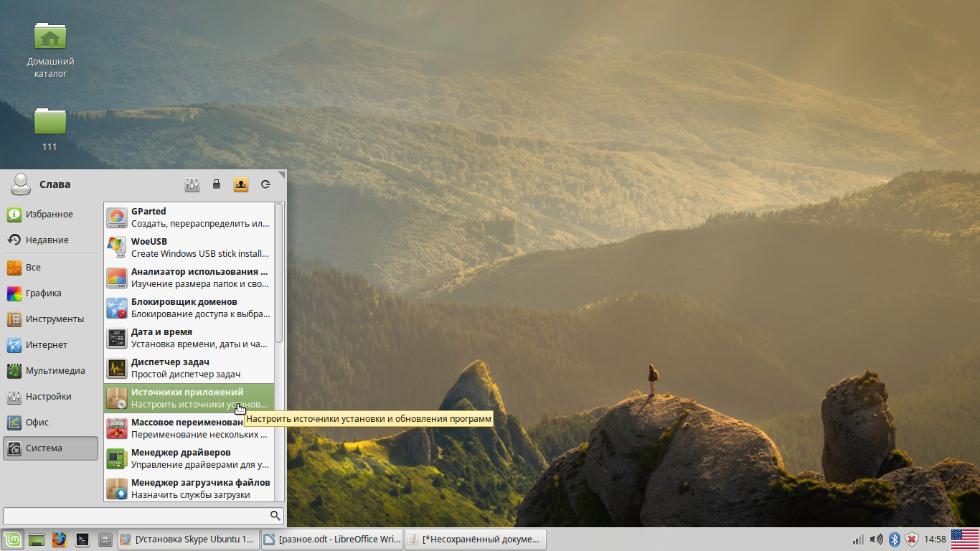Viewport: 980px width, 551px height.
Task: Click the switch user icon
Action: [x=241, y=184]
